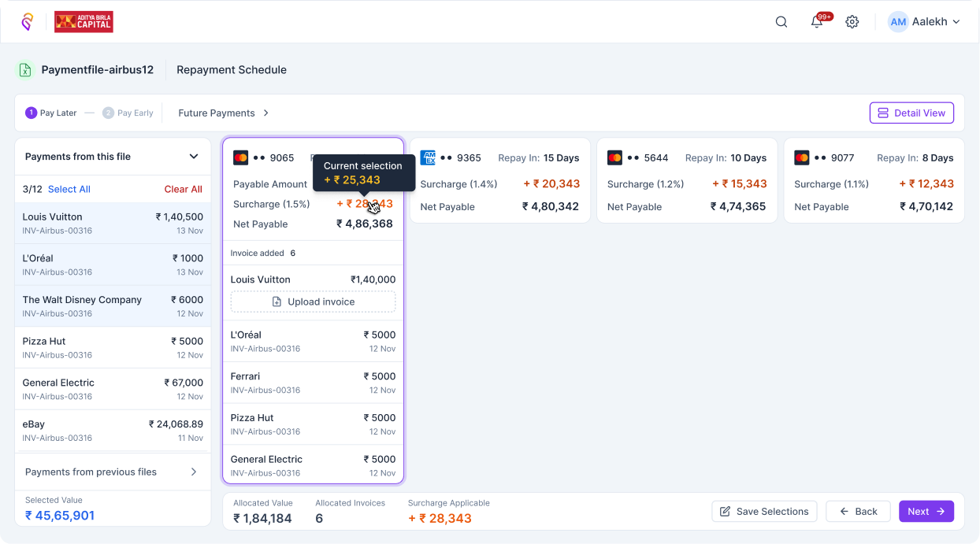Screen dimensions: 980x544
Task: Click Surcharge Applicable + ₹ 28,343
Action: (x=440, y=518)
